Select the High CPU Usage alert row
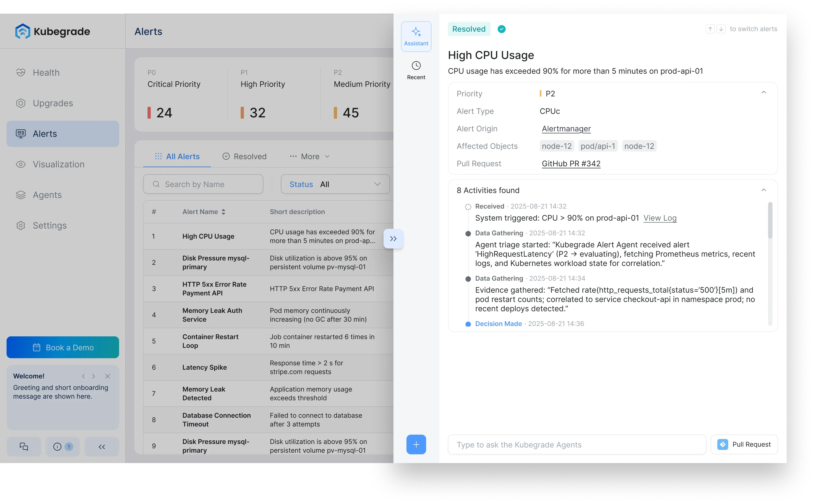 tap(268, 236)
